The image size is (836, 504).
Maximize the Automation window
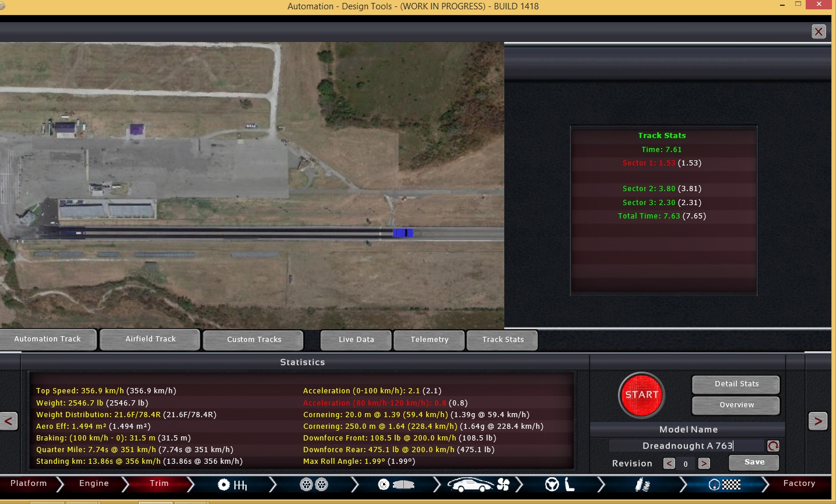(798, 4)
